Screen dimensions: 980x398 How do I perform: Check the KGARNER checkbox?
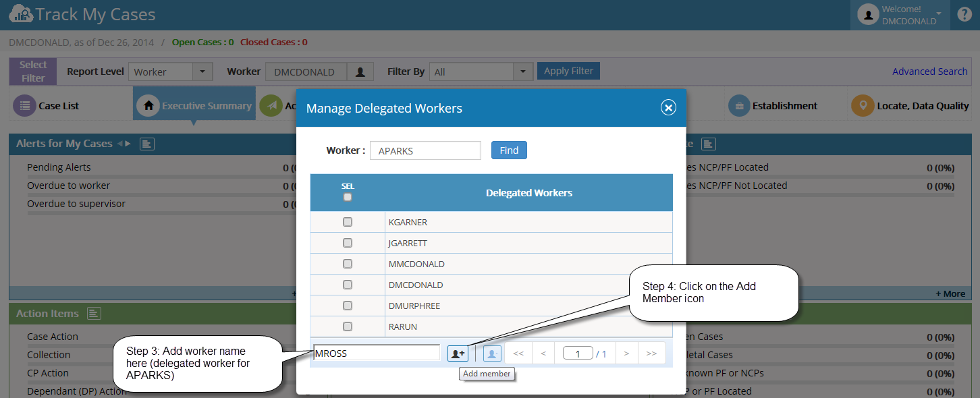coord(348,222)
